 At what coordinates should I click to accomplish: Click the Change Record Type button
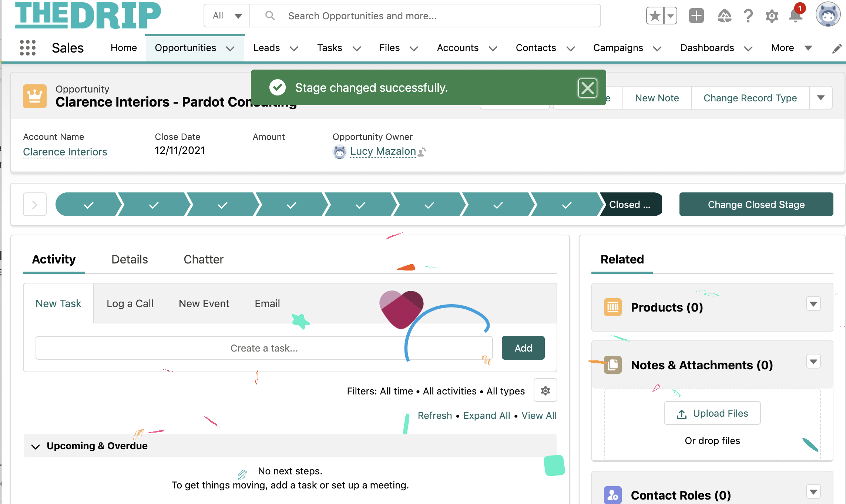point(750,98)
